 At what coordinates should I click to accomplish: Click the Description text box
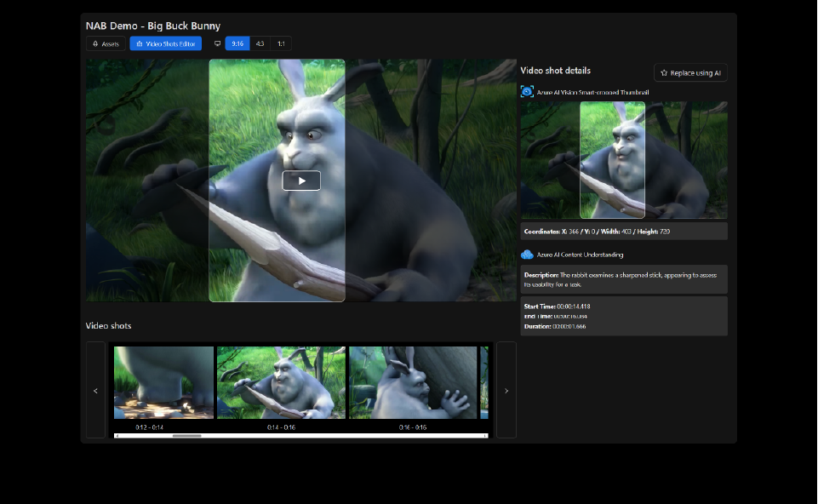coord(624,279)
